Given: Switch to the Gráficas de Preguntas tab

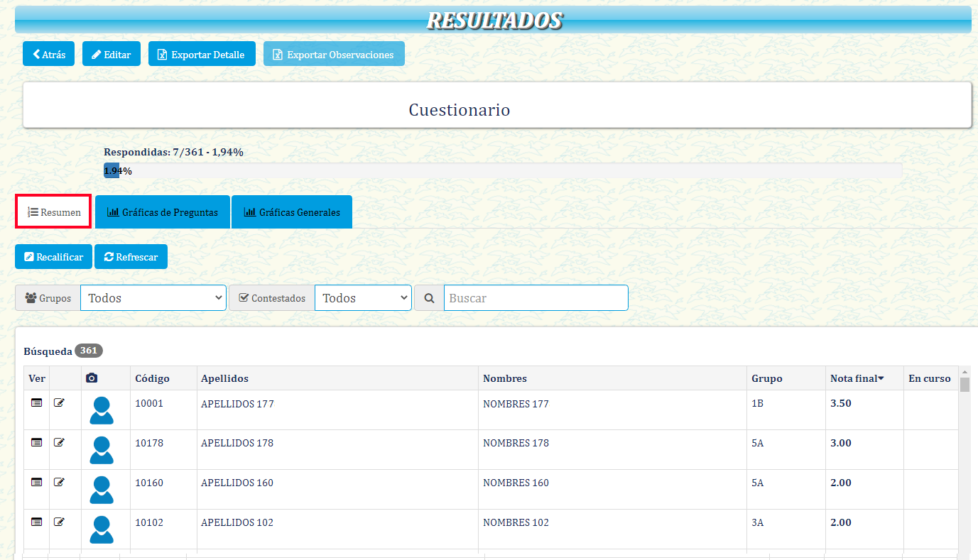Looking at the screenshot, I should pos(163,212).
